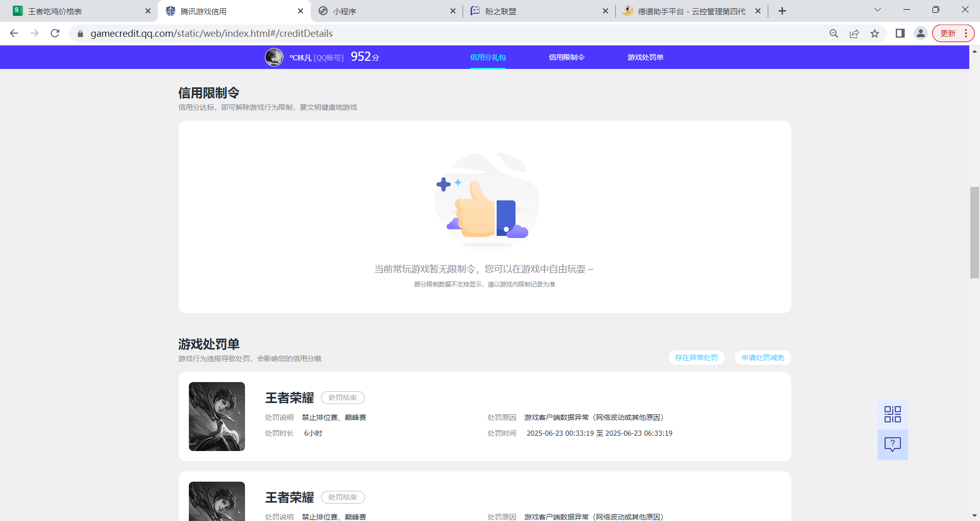
Task: Open browser zoom magnifier icon
Action: point(834,33)
